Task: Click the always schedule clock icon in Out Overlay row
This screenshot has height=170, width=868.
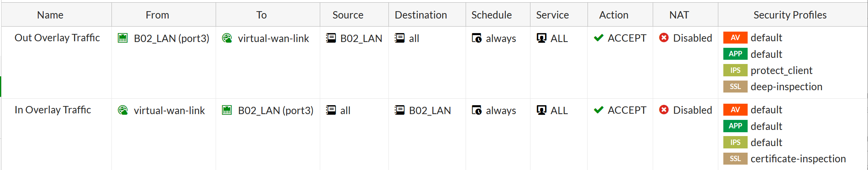Action: [x=477, y=38]
